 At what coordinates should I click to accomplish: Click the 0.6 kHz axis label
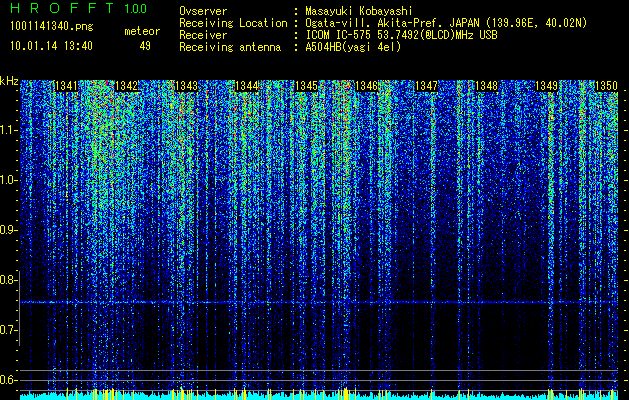(x=8, y=380)
